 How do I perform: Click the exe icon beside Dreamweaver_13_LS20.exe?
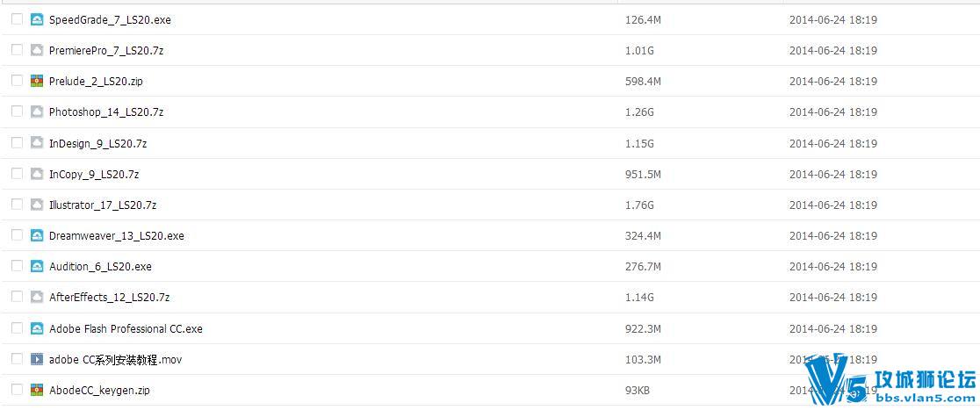click(37, 235)
